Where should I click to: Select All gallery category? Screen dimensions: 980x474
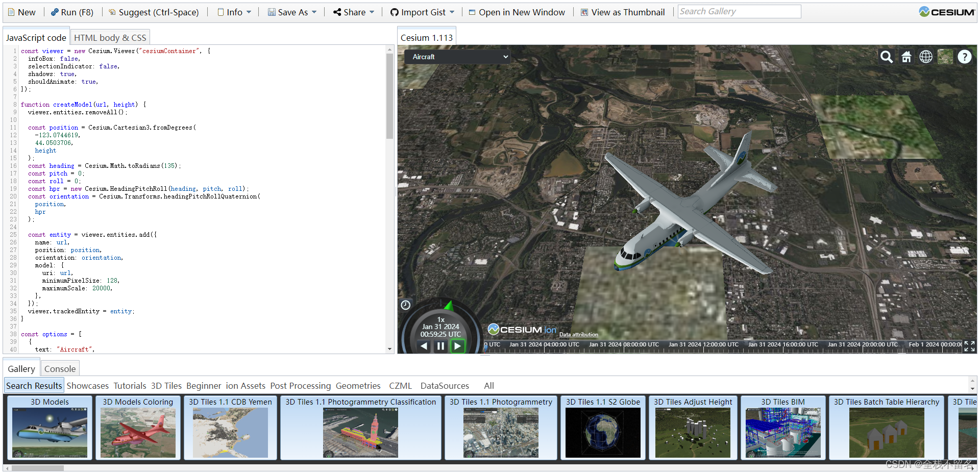pyautogui.click(x=489, y=386)
